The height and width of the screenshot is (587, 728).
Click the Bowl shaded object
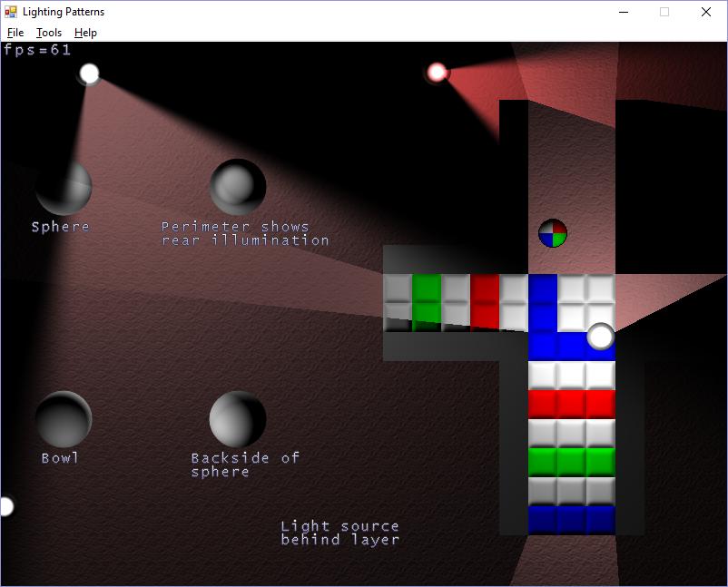tap(64, 419)
